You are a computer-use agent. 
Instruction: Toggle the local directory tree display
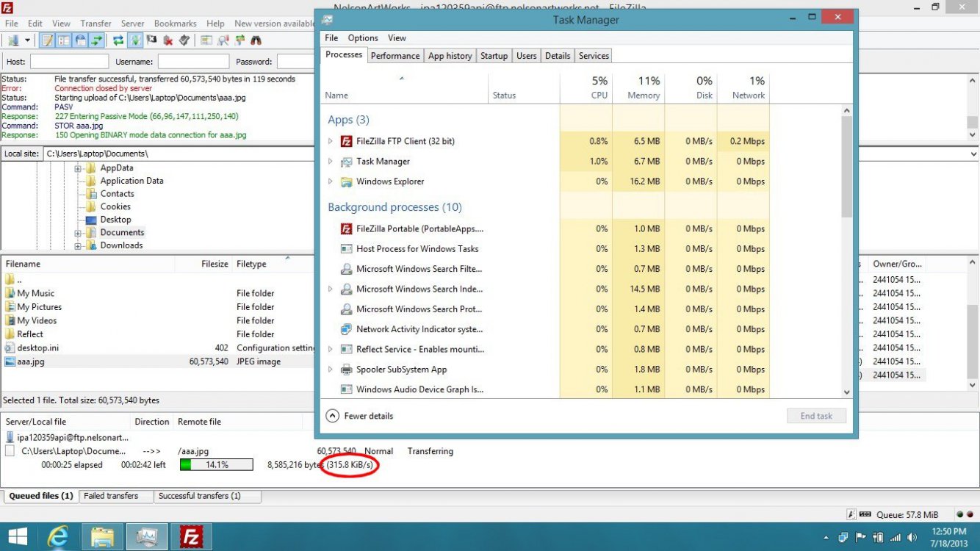click(63, 40)
